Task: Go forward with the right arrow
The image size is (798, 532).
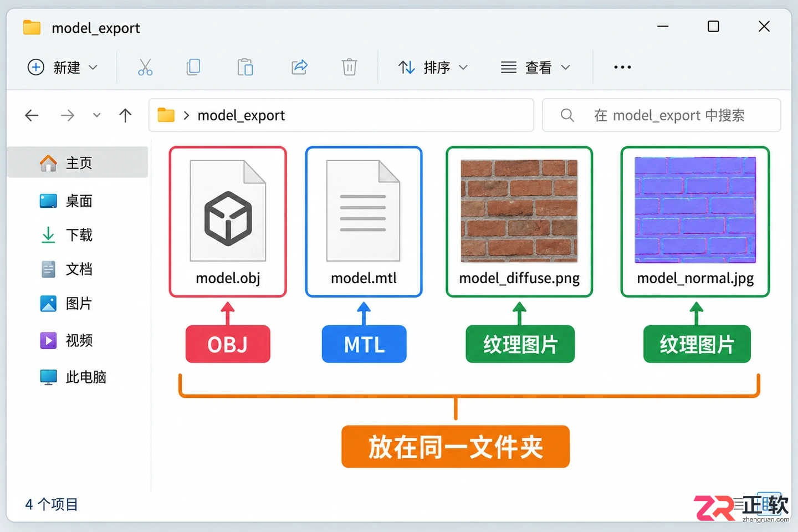Action: [x=68, y=115]
